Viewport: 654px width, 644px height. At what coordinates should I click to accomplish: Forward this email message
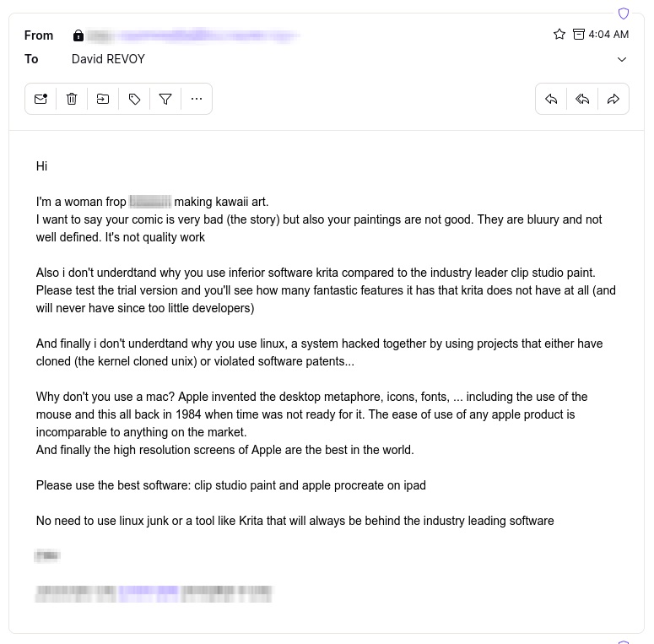coord(613,99)
